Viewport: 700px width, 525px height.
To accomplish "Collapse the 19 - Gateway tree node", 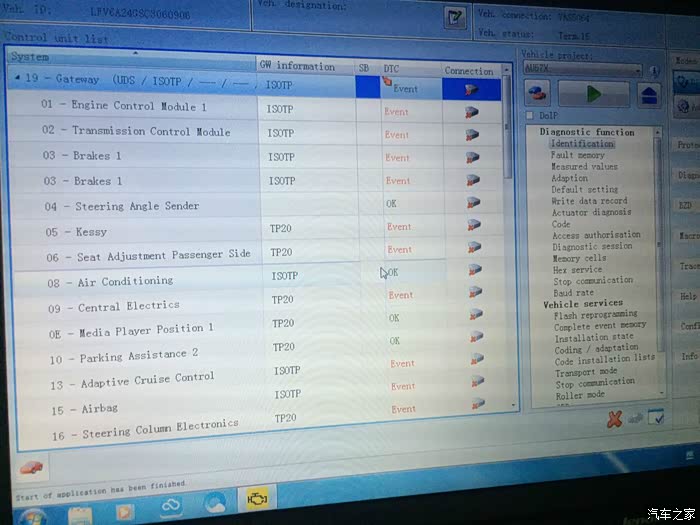I will click(x=18, y=79).
